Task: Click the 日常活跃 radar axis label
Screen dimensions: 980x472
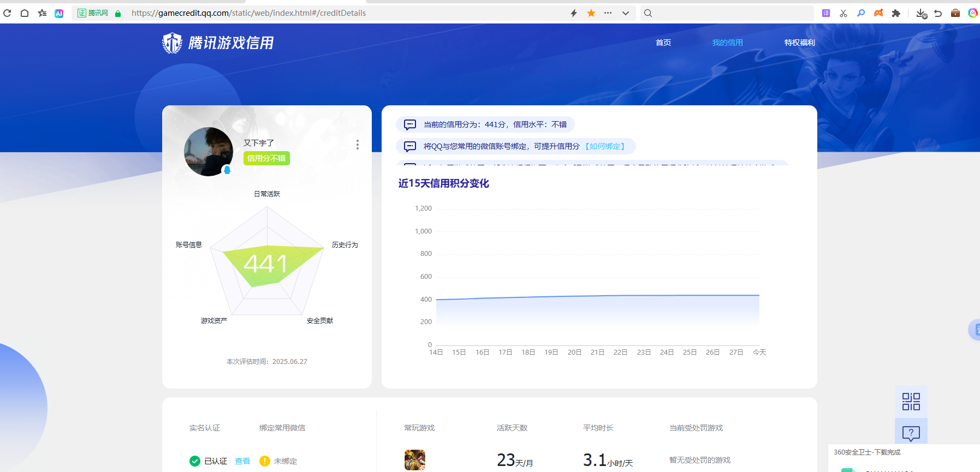Action: (x=267, y=194)
